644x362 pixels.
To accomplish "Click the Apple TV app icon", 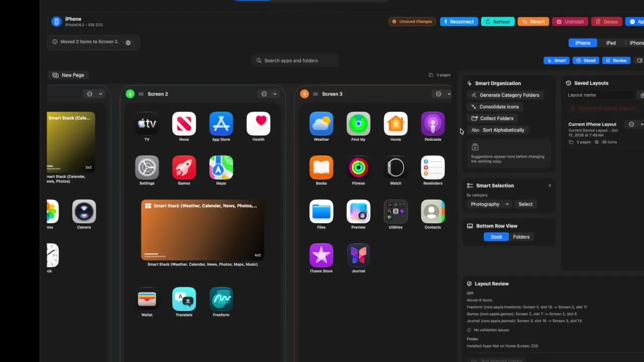I will pyautogui.click(x=147, y=124).
